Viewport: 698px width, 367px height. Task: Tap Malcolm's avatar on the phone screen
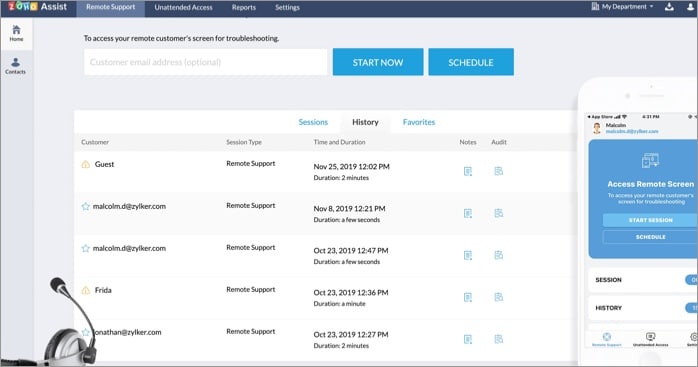click(x=597, y=128)
